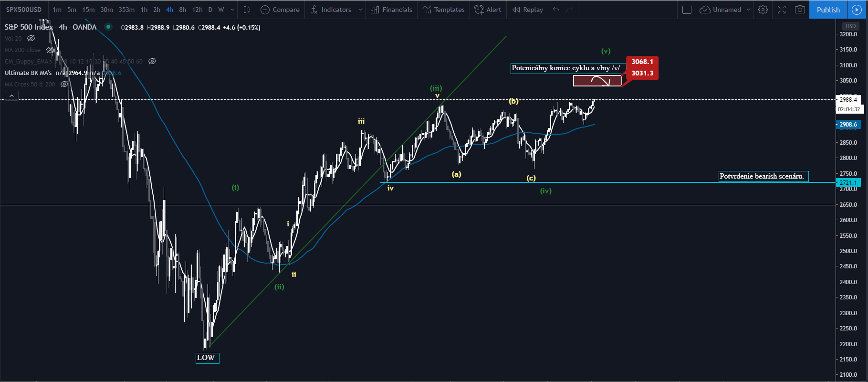Unhide the MA 200 close indicator
The image size is (868, 382).
[50, 50]
